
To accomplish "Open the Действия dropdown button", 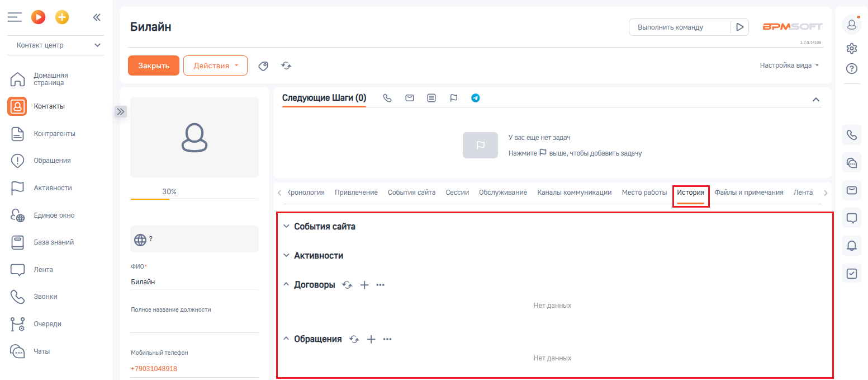I will pos(215,65).
